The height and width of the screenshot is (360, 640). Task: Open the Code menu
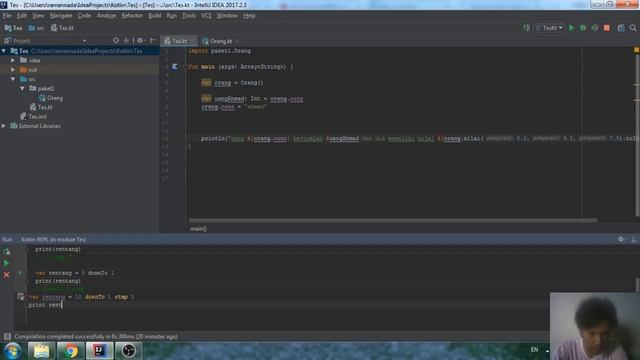(x=84, y=16)
